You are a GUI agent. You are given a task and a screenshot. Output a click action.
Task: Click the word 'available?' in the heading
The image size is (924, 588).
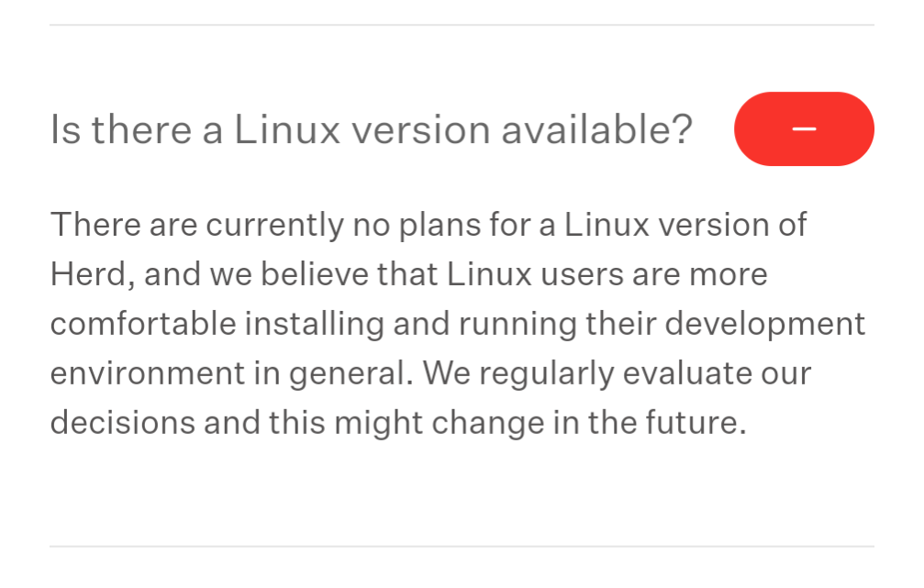tap(596, 130)
